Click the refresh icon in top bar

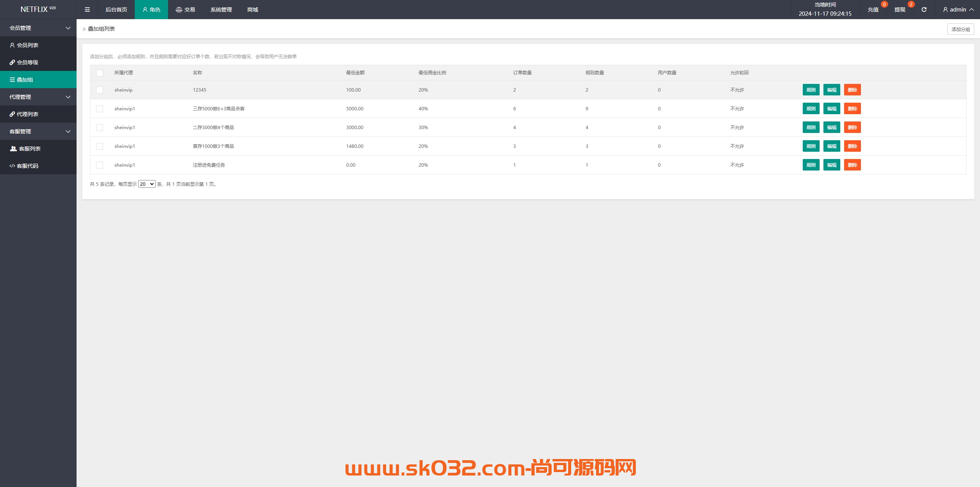[924, 10]
